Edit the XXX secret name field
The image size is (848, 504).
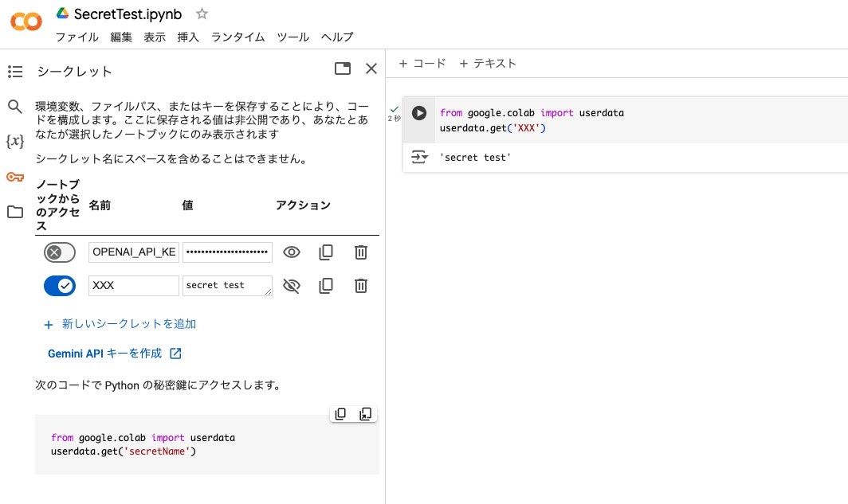pyautogui.click(x=133, y=285)
